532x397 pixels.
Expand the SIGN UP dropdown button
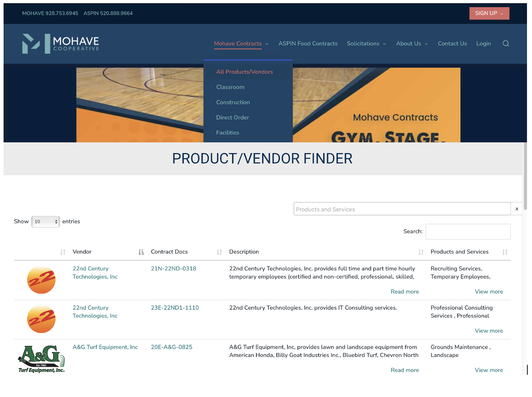[x=489, y=13]
